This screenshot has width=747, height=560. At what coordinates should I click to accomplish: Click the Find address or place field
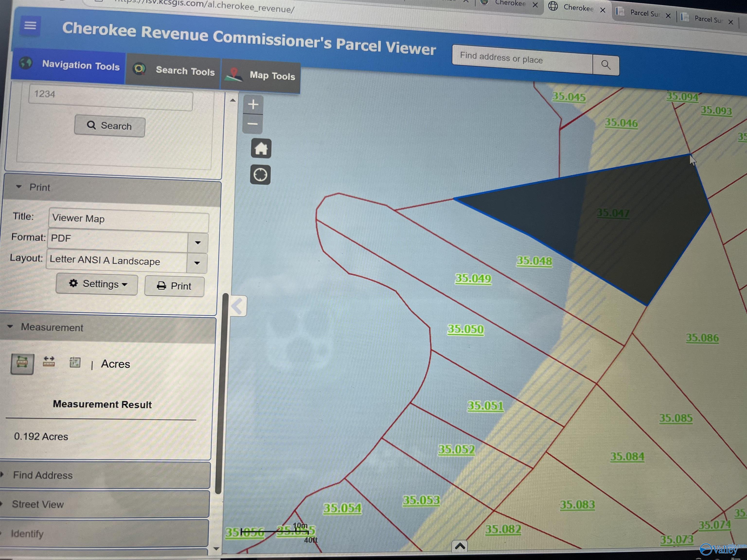pyautogui.click(x=522, y=59)
